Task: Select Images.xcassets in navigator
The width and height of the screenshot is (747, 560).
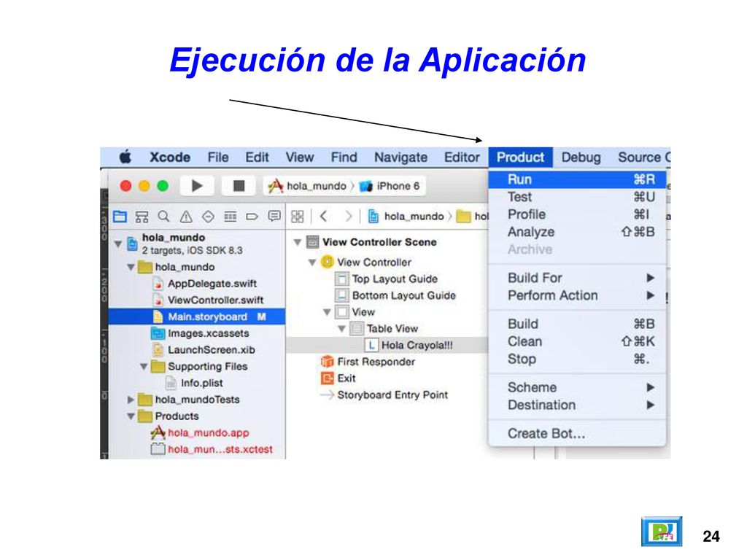Action: (201, 333)
